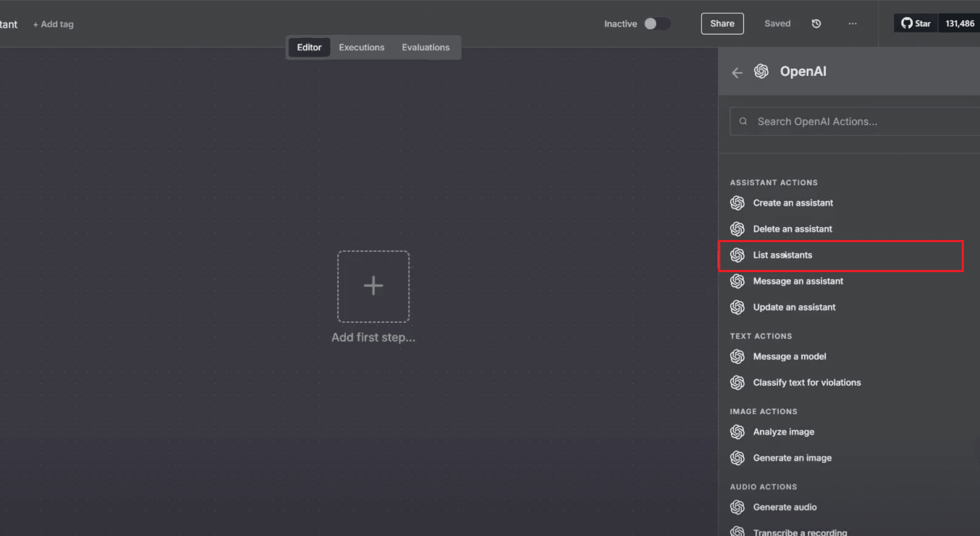Click OpenAI icon beside Analyze image
Screen dimensions: 980x536
[x=737, y=432]
